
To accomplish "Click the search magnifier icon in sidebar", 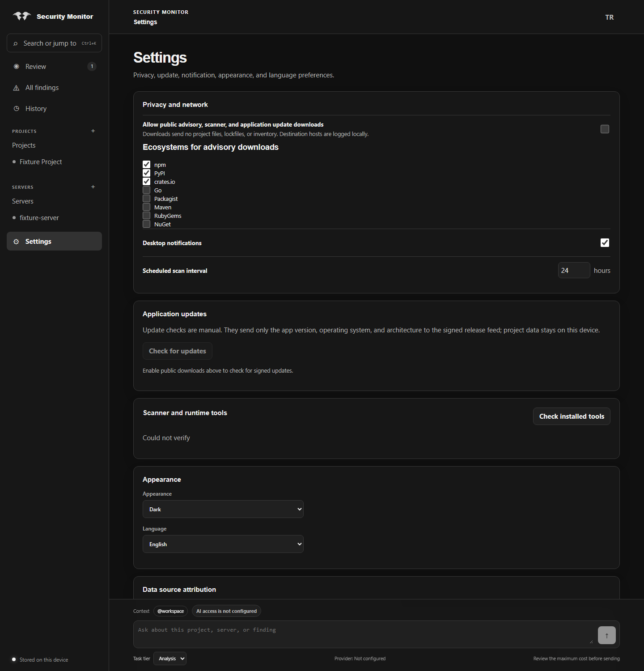I will tap(16, 43).
